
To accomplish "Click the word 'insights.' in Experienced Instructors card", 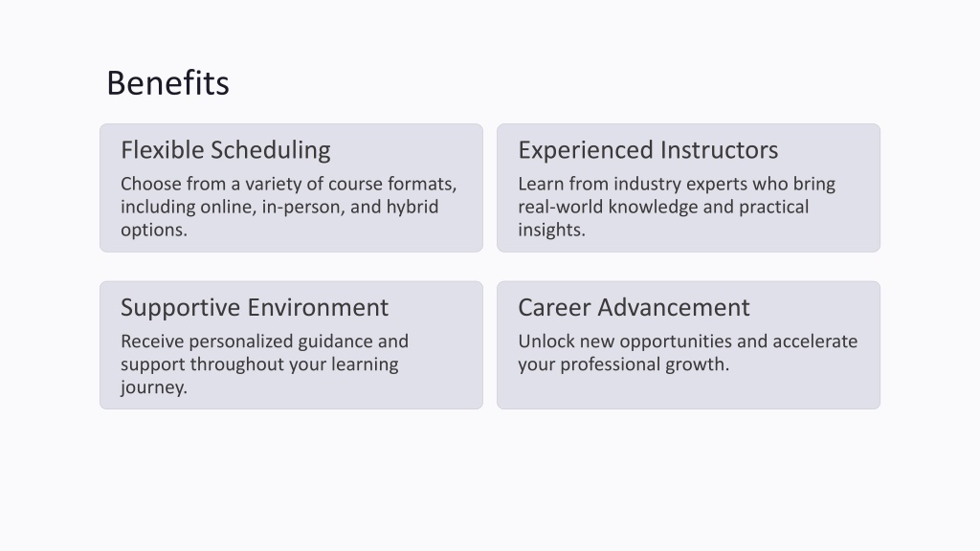I will pyautogui.click(x=551, y=230).
